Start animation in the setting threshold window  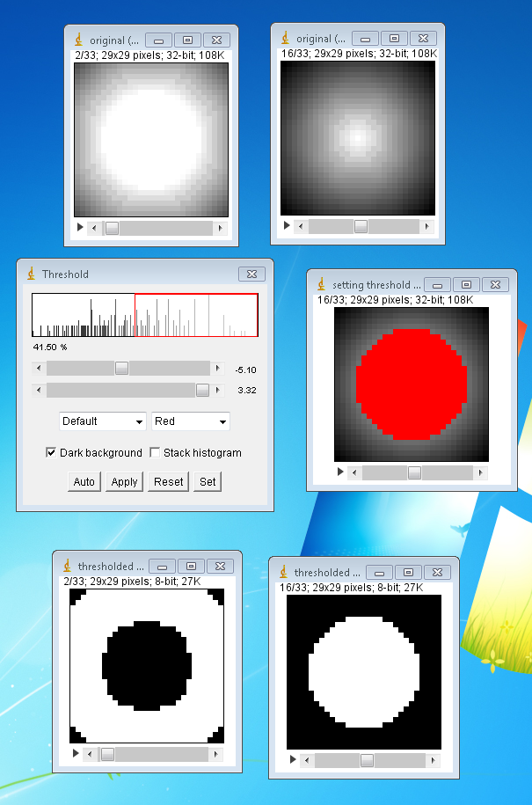(340, 472)
